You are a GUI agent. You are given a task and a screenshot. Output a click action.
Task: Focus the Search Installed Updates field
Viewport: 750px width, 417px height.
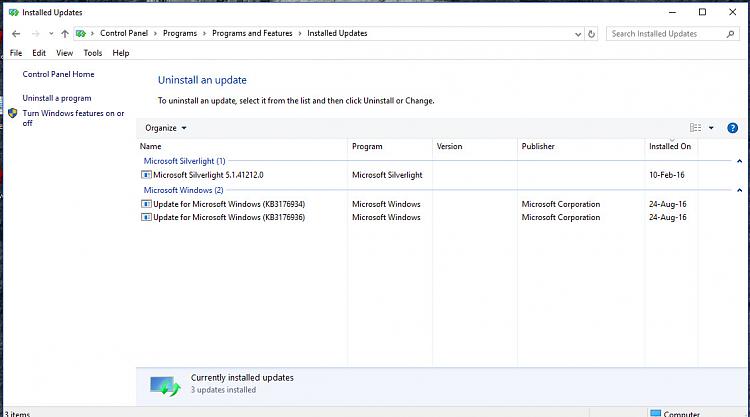click(x=673, y=34)
